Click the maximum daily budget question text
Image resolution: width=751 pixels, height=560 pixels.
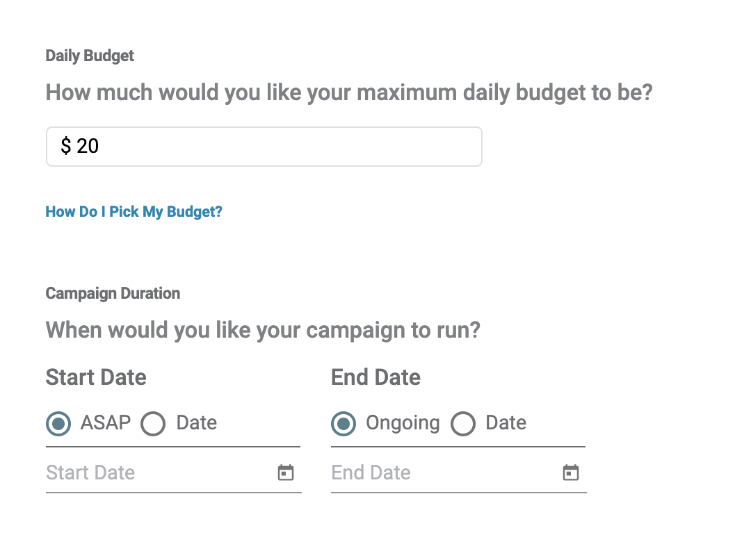[349, 93]
